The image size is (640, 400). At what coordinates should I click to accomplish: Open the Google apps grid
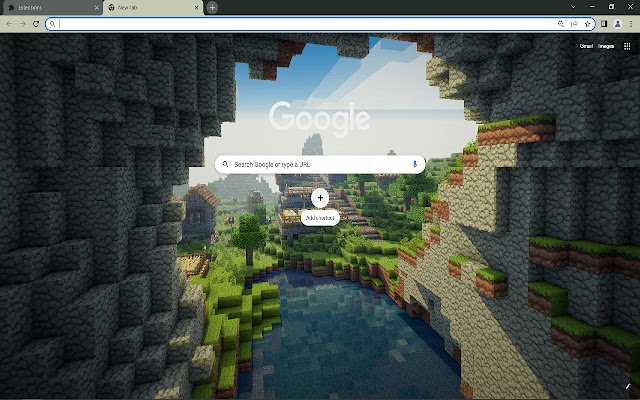pyautogui.click(x=627, y=46)
